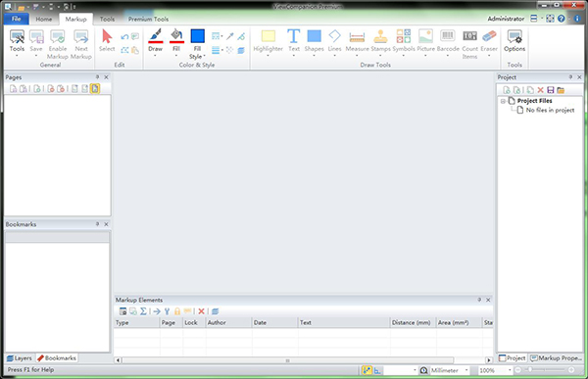588x379 pixels.
Task: Open the Measure tool
Action: click(357, 42)
